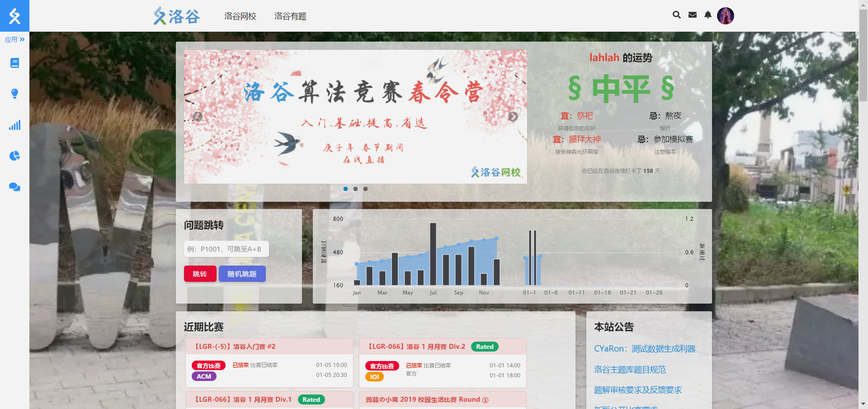The height and width of the screenshot is (409, 868).
Task: Open the 洛谷有题 menu item
Action: [x=290, y=16]
